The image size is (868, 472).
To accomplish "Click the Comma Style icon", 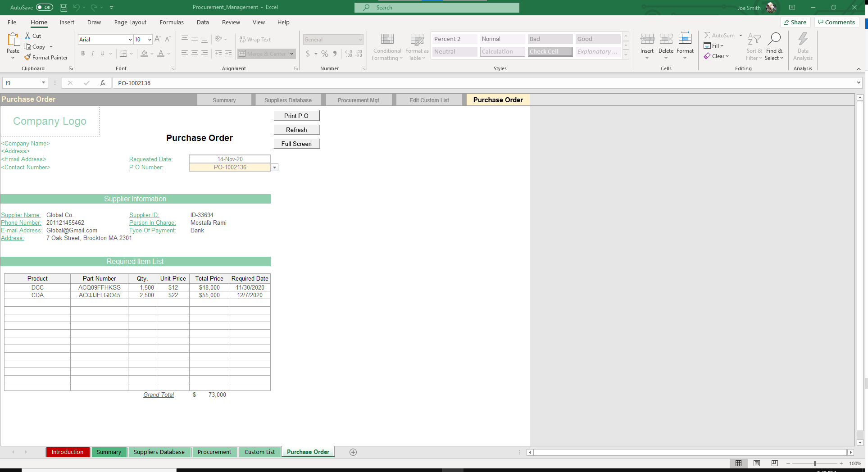I will click(x=335, y=54).
